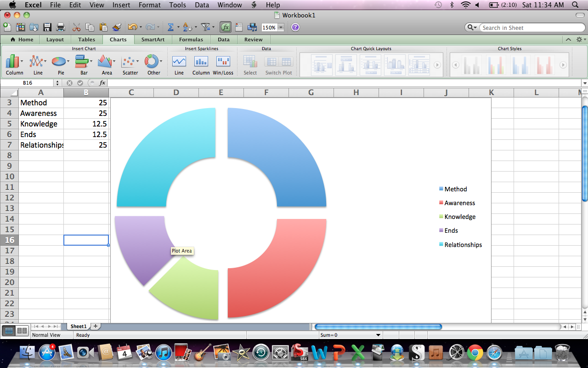Viewport: 588px width, 368px height.
Task: Click the Sort A-Z icon
Action: click(x=187, y=27)
